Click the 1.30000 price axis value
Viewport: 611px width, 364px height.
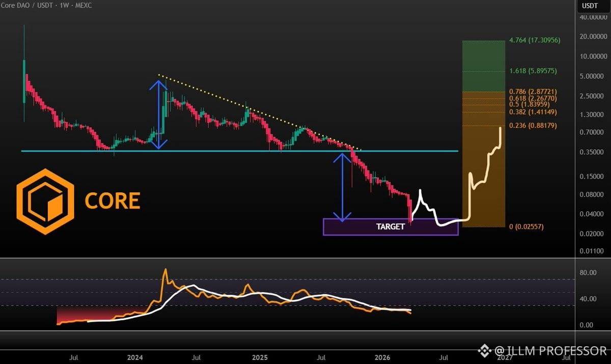593,115
